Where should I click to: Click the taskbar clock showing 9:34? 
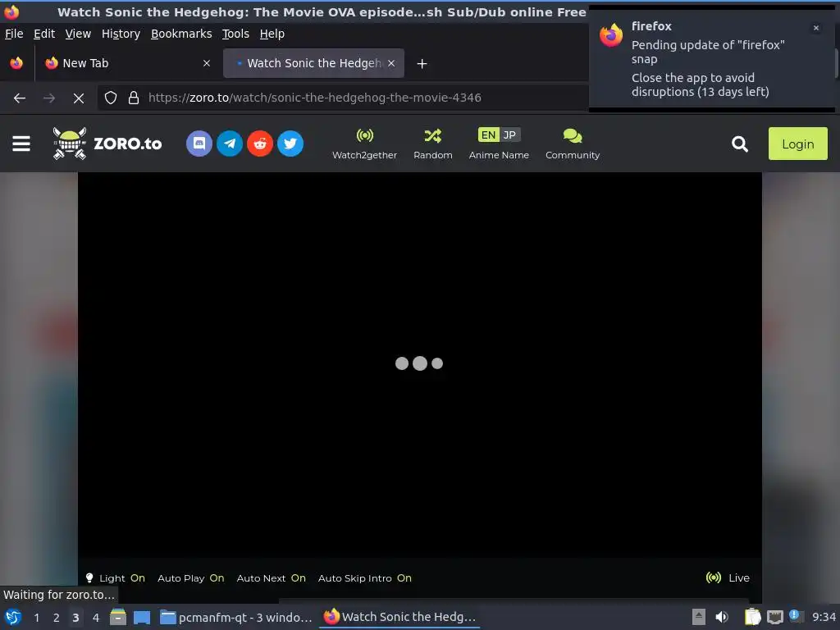824,617
